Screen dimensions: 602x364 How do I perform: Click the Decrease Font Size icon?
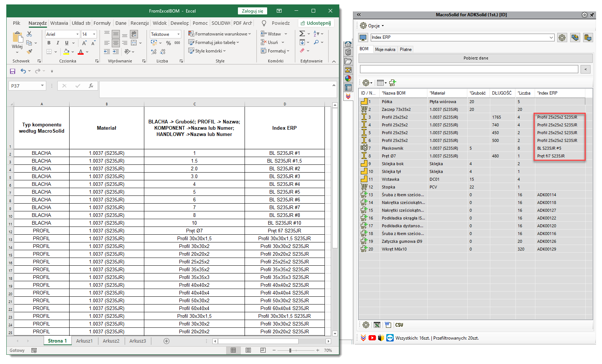coord(93,43)
